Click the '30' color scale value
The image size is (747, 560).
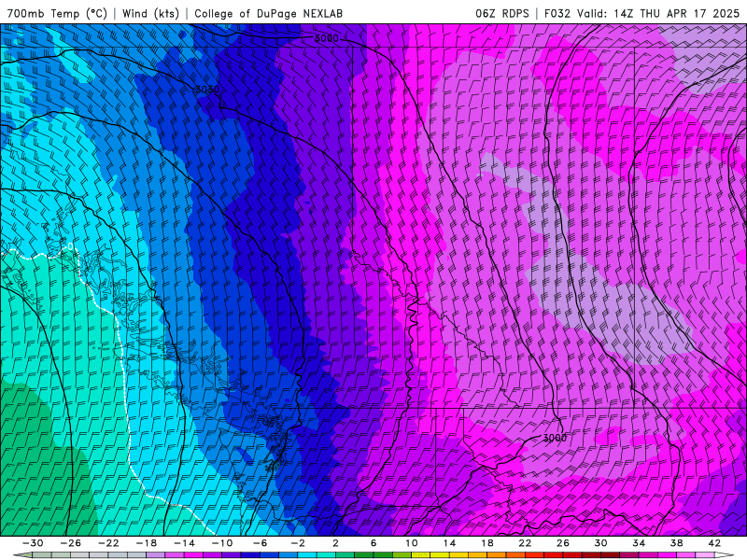(601, 543)
